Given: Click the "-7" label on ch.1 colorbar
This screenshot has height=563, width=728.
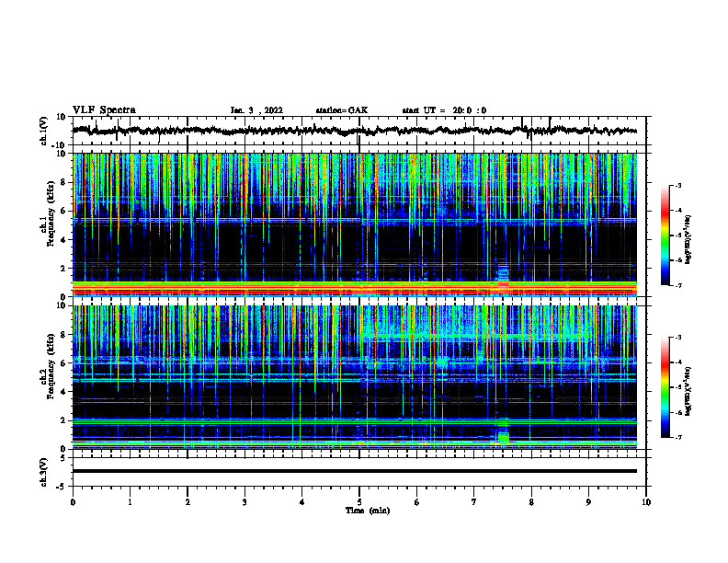Looking at the screenshot, I should click(677, 285).
